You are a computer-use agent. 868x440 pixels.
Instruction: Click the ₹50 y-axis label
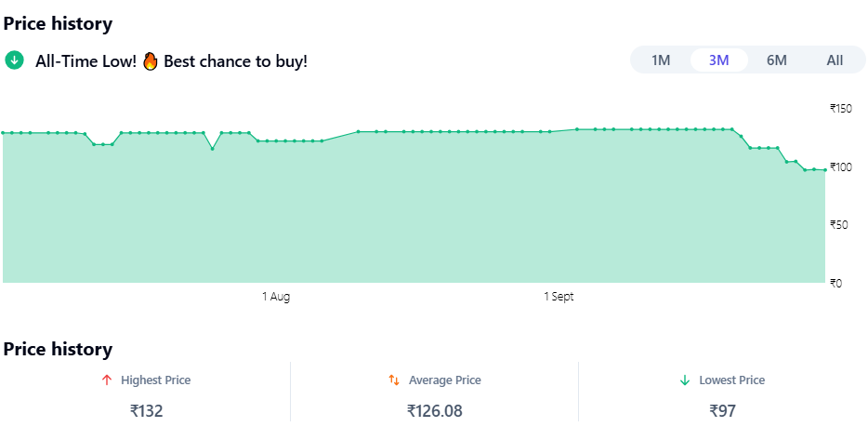(x=839, y=224)
